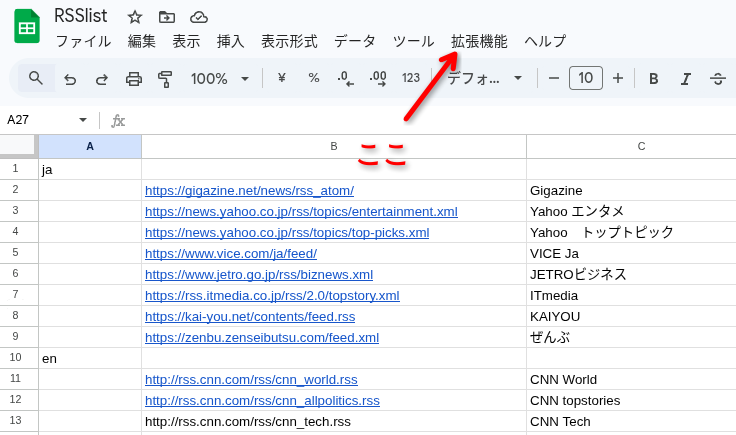This screenshot has width=736, height=435.
Task: Click the move to folder icon
Action: [x=167, y=17]
